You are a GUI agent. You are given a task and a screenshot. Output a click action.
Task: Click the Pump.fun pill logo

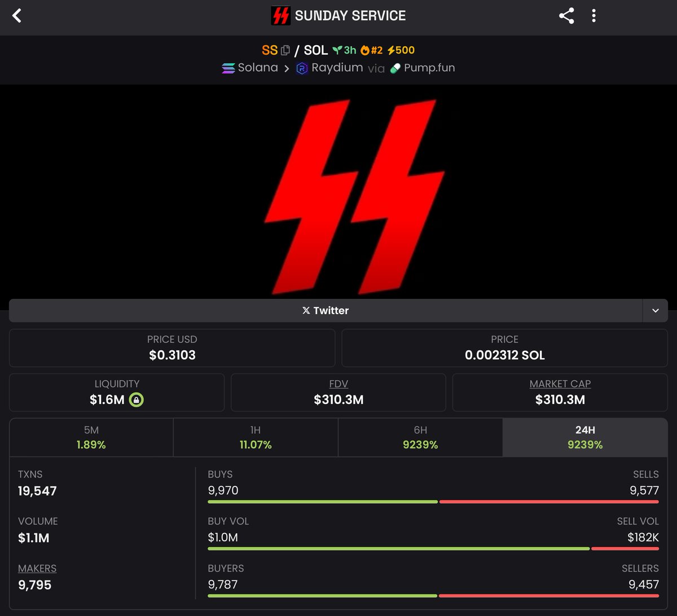point(395,68)
